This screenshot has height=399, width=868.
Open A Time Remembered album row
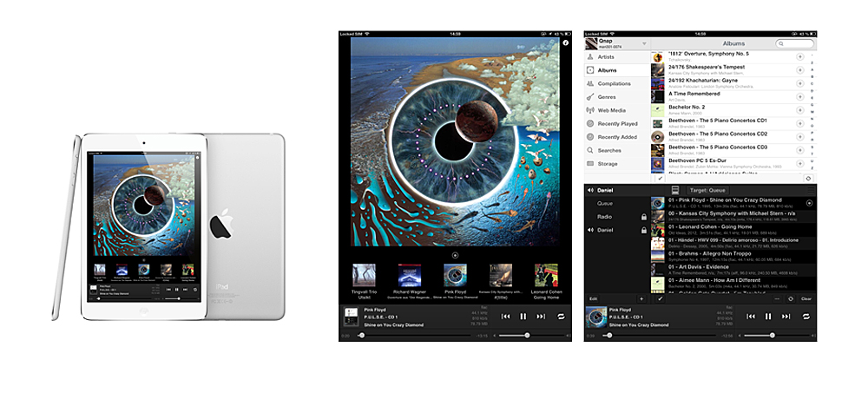[728, 97]
